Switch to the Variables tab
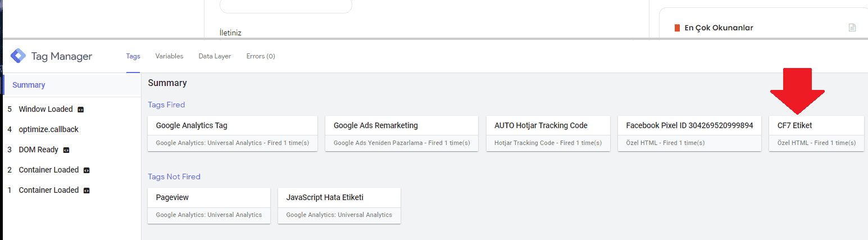The image size is (868, 240). click(x=169, y=56)
